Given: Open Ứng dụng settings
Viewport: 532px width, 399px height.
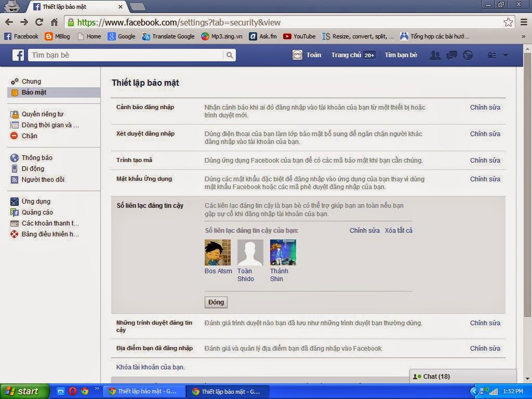Looking at the screenshot, I should point(31,201).
